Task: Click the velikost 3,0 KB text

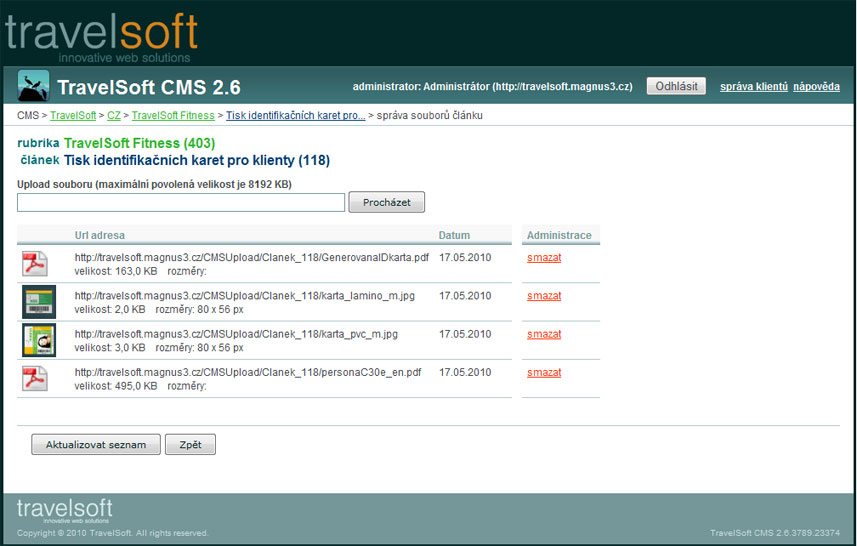Action: 110,348
